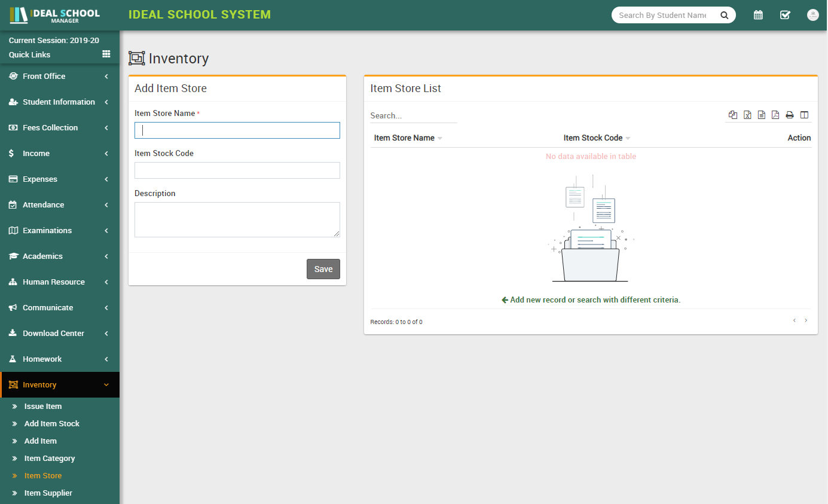Click the Inventory heading icon
Viewport: 828px width, 504px height.
pyautogui.click(x=137, y=59)
